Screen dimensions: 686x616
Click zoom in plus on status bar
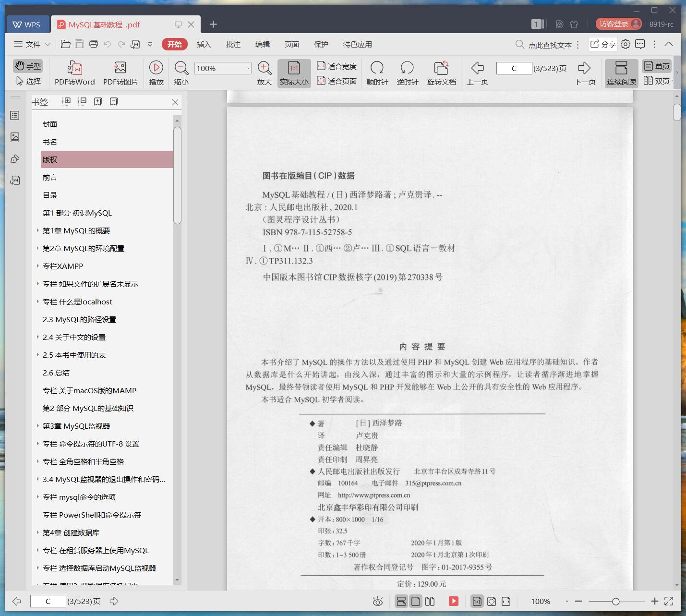pos(654,601)
